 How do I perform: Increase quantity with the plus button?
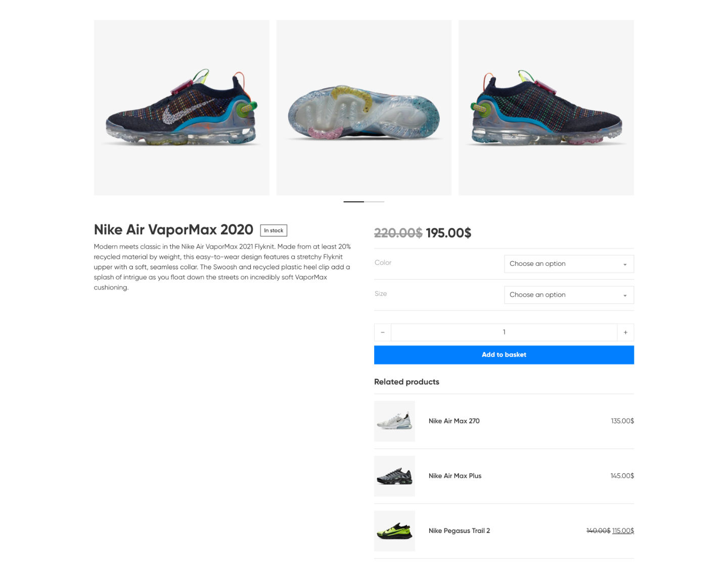pos(625,332)
